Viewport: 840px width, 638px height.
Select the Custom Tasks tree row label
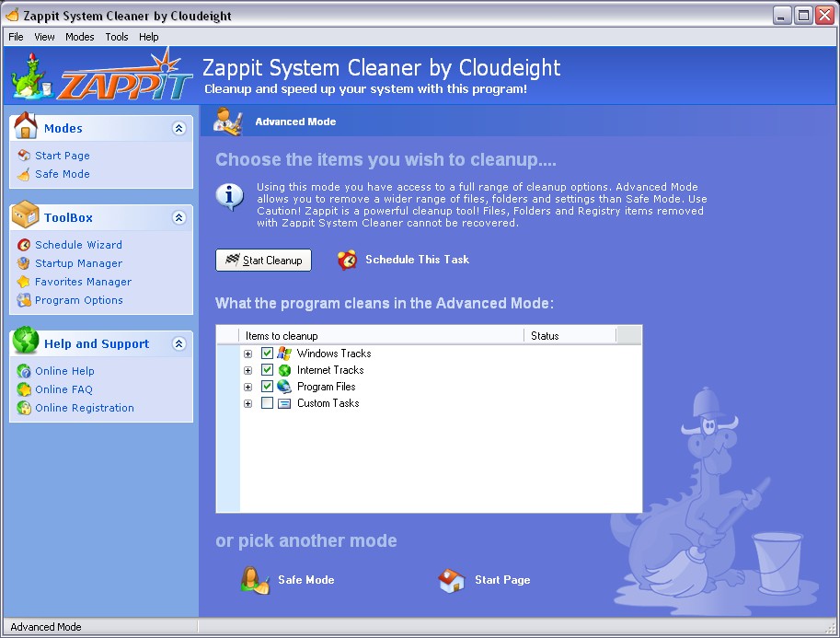tap(328, 403)
